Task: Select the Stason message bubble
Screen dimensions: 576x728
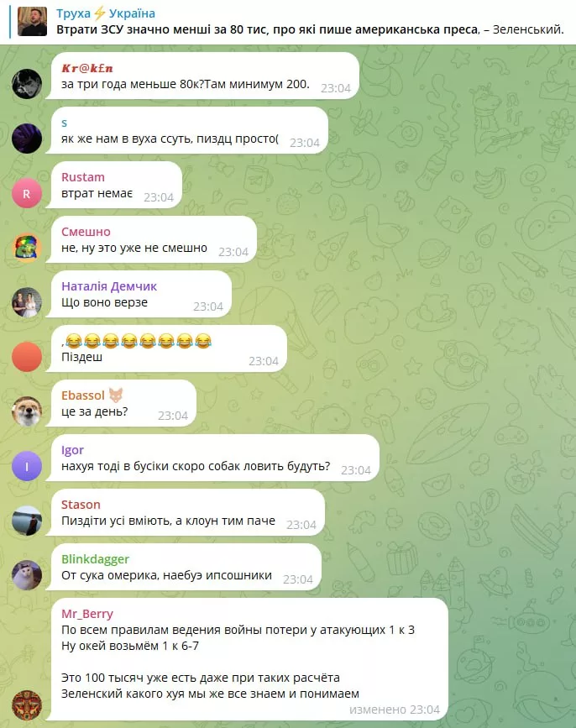Action: (x=185, y=512)
